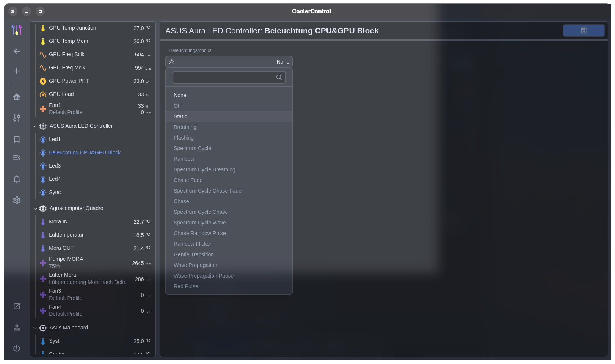Click the search magnifier icon in dropdown
Image resolution: width=615 pixels, height=364 pixels.
pos(279,77)
